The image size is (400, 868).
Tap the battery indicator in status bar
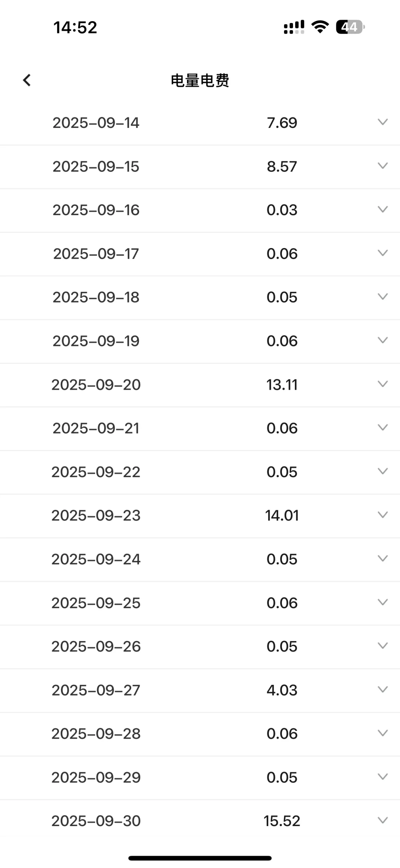click(350, 27)
